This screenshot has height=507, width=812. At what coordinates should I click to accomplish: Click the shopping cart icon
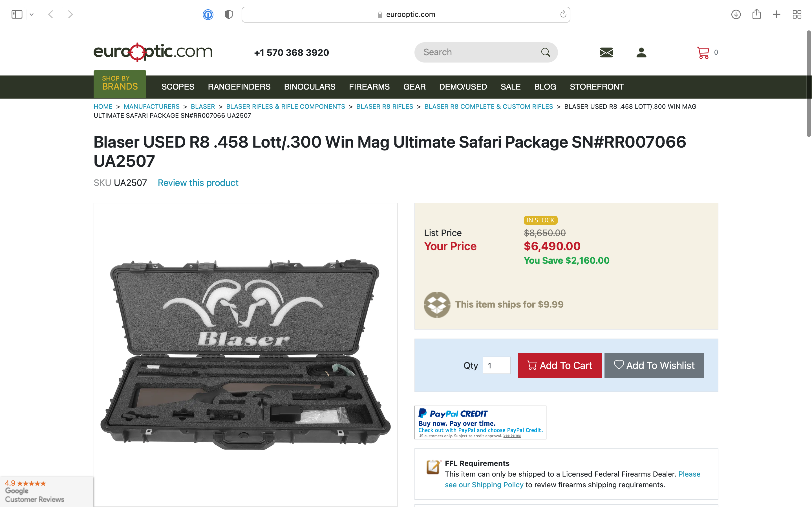tap(703, 52)
